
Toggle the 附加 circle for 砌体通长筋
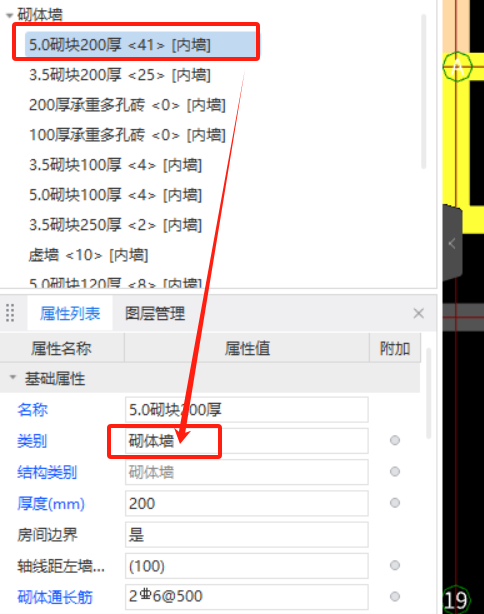395,596
